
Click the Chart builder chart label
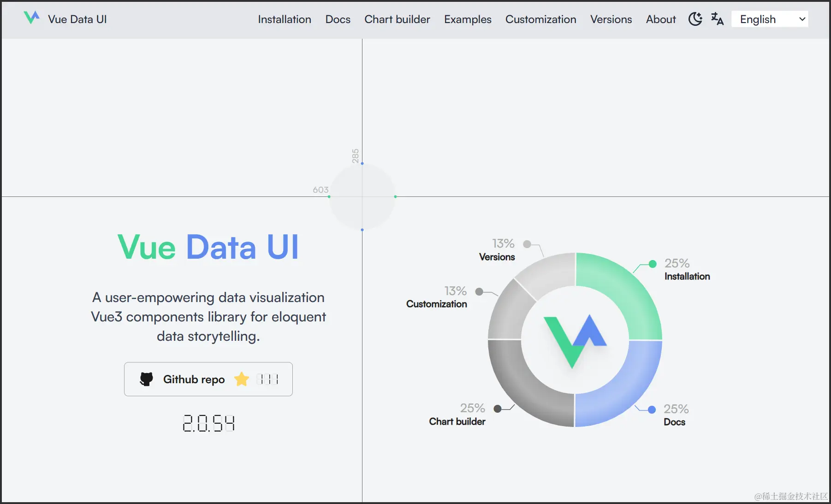tap(457, 421)
